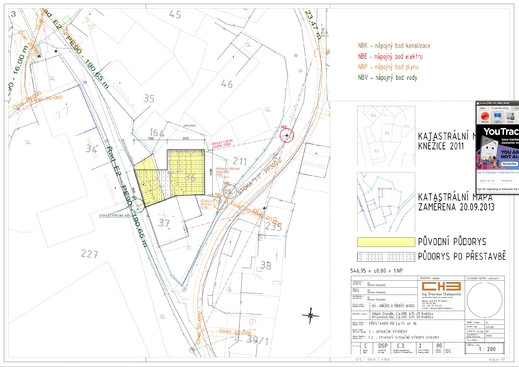Viewport: 519px width, 367px height.
Task: Click the third recorder toolbar icon
Action: point(510,117)
